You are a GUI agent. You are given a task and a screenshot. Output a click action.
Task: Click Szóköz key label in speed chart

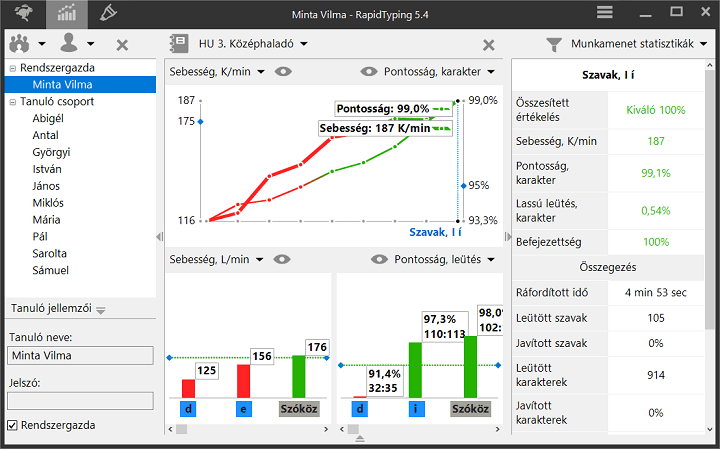(x=299, y=409)
